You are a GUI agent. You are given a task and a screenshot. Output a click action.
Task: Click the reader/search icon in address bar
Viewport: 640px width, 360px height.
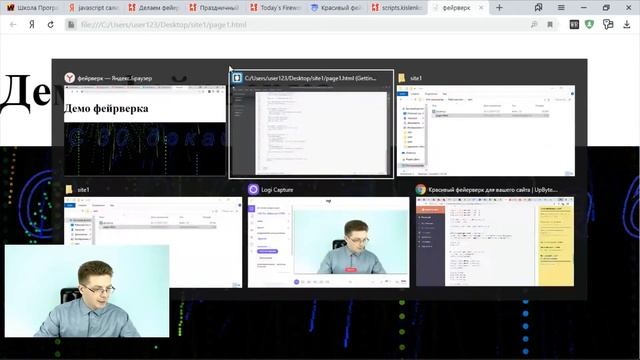pos(534,24)
